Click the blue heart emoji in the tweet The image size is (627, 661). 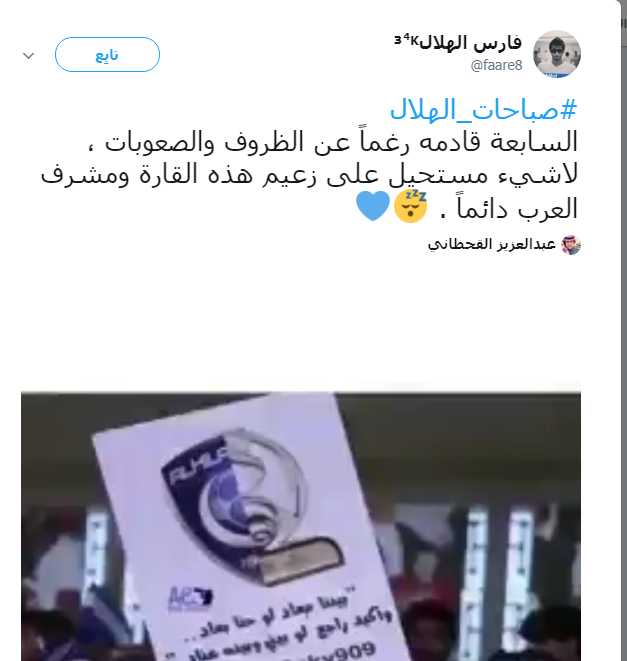click(373, 206)
